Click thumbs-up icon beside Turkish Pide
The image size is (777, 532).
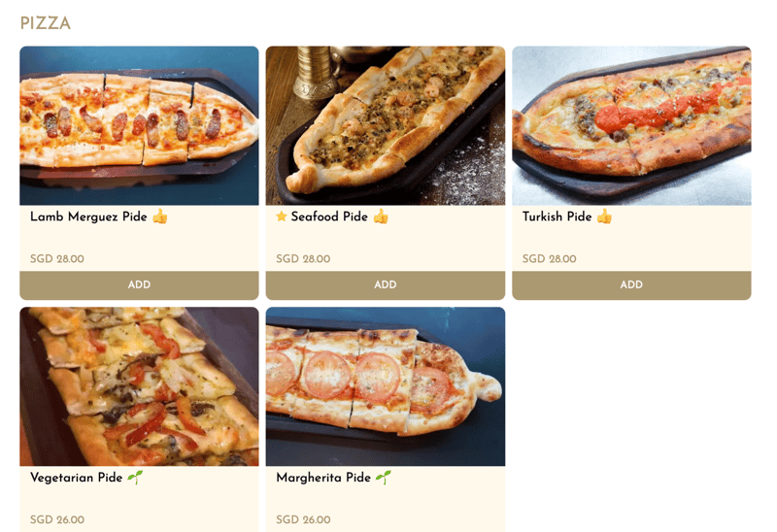point(604,216)
